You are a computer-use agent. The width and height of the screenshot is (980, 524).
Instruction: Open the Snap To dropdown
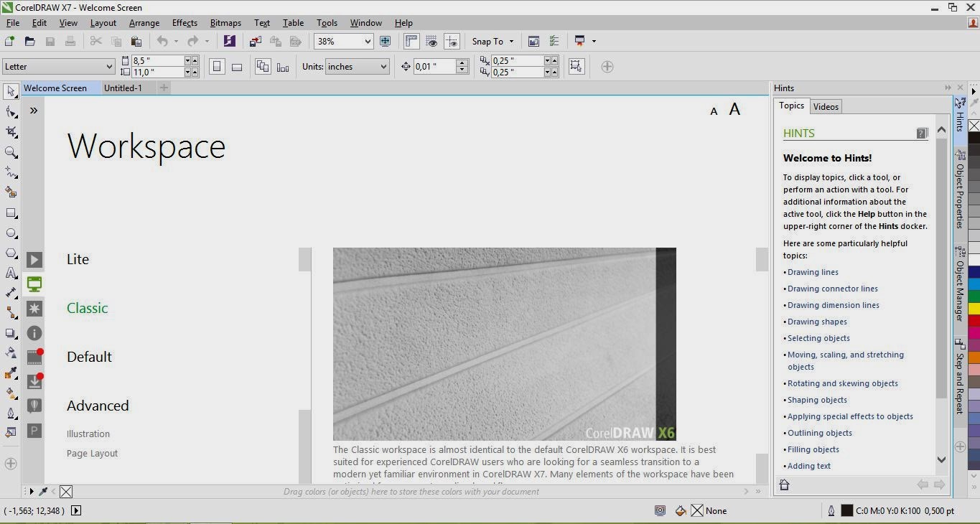click(493, 41)
